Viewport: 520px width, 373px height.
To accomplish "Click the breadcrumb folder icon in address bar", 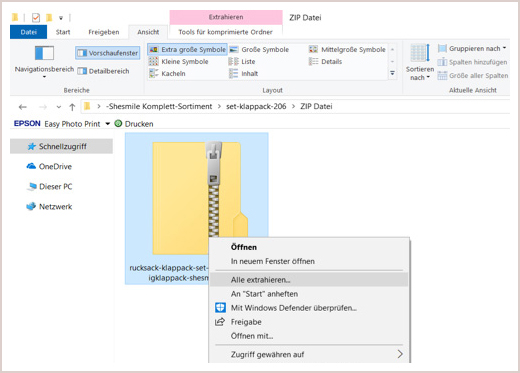I will coord(87,106).
